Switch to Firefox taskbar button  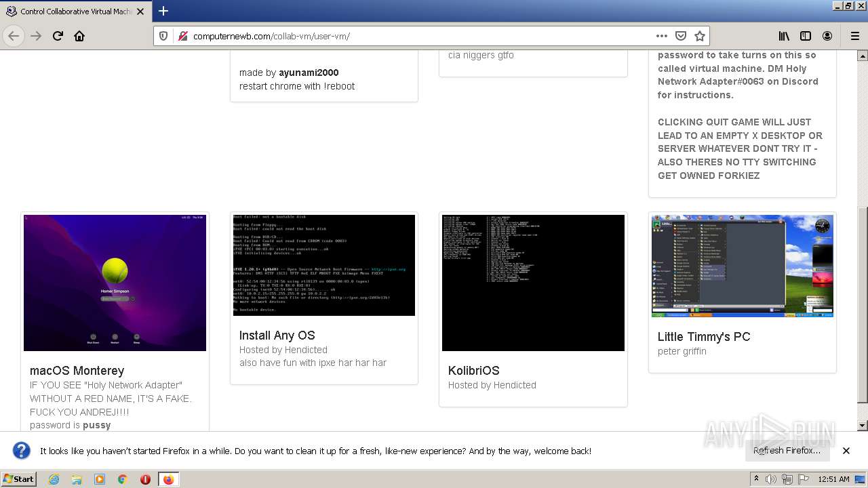pyautogui.click(x=168, y=479)
